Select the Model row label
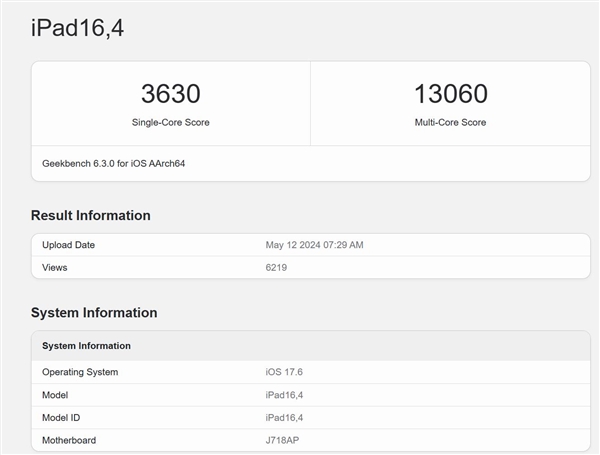This screenshot has width=600, height=455. 55,395
